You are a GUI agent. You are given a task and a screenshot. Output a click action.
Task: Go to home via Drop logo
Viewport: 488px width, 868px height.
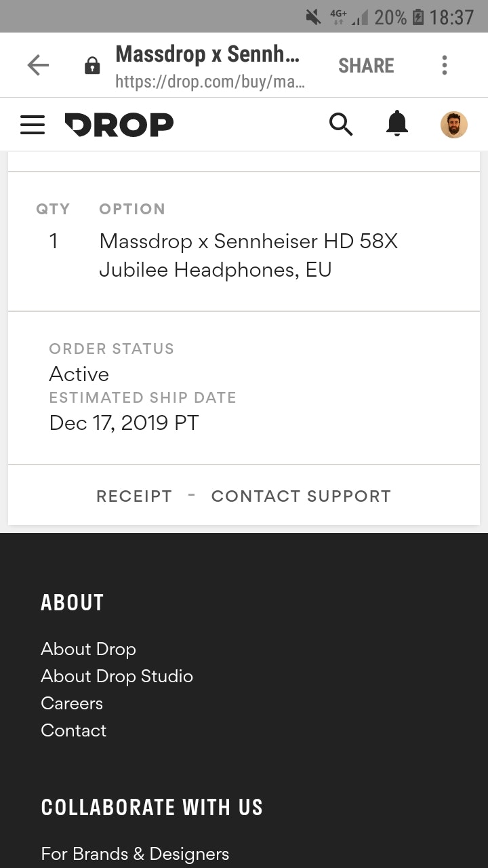[119, 125]
